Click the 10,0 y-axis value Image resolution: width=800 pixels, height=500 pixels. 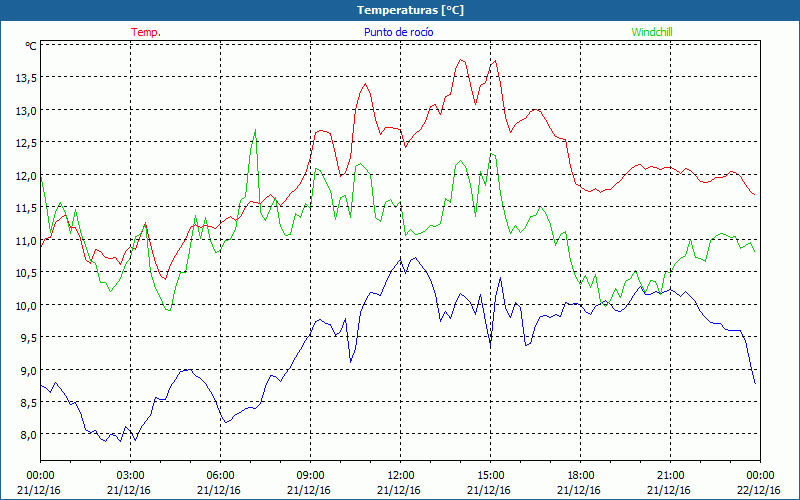(x=26, y=305)
